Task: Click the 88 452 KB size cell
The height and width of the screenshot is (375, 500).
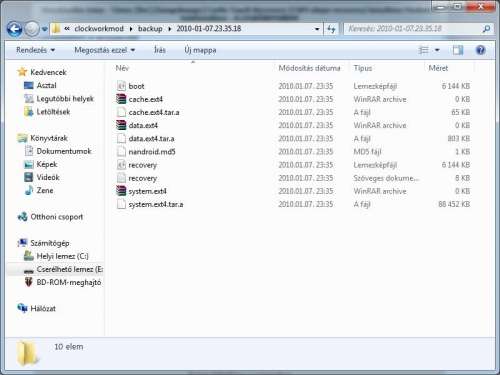Action: [454, 204]
